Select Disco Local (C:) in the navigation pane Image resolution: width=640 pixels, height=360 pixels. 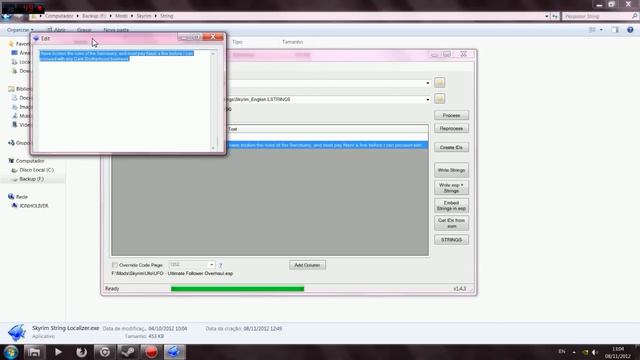(36, 170)
